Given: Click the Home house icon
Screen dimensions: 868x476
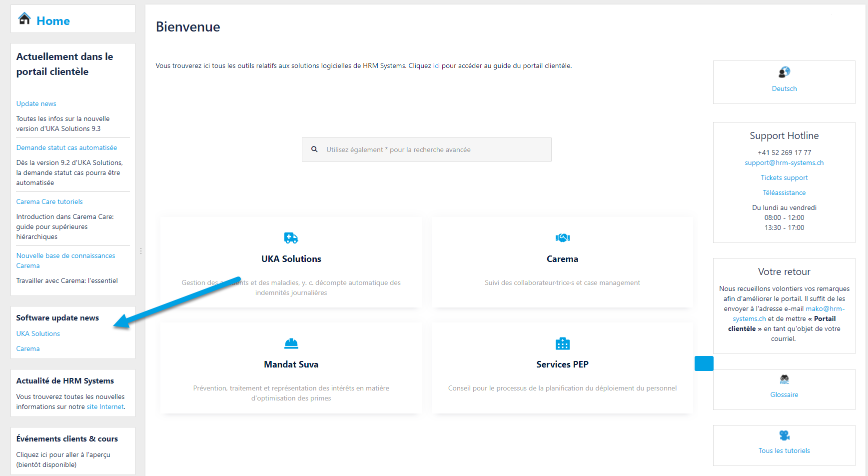Looking at the screenshot, I should (x=24, y=18).
